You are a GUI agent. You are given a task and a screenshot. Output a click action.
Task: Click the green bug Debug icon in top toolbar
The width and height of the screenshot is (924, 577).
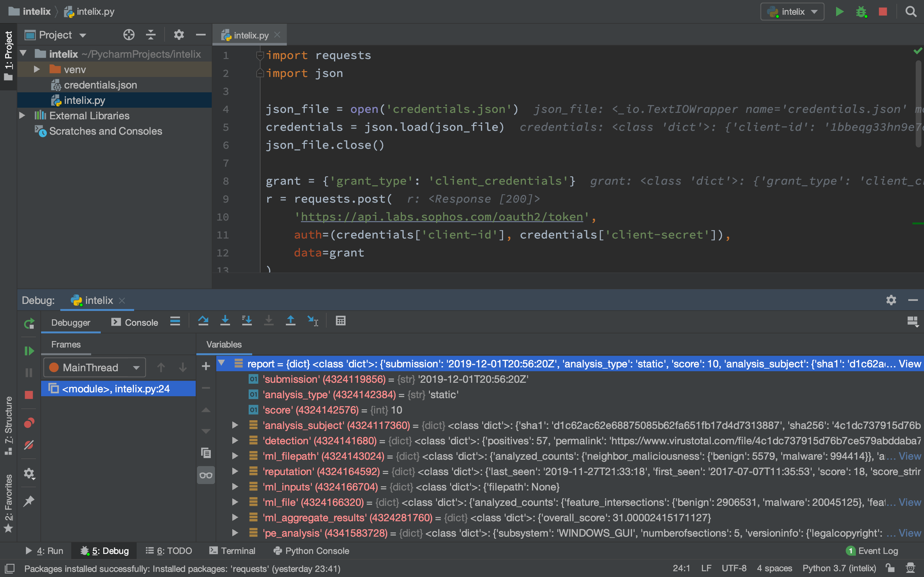[861, 12]
